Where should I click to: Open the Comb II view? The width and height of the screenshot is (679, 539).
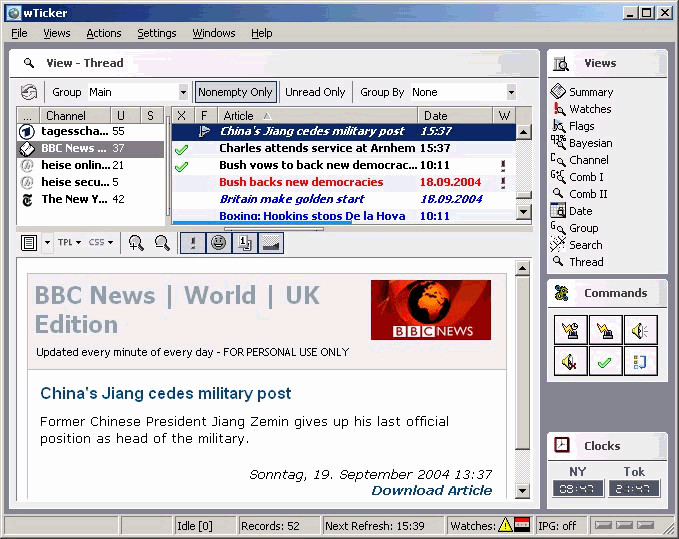[579, 194]
